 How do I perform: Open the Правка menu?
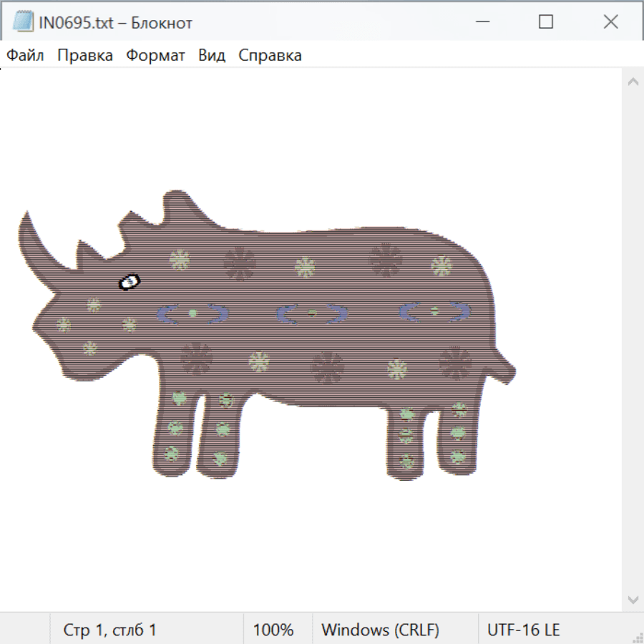coord(84,56)
